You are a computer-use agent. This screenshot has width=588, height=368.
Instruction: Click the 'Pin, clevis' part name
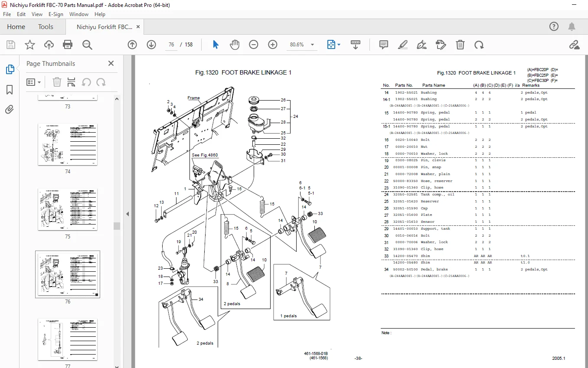433,160
